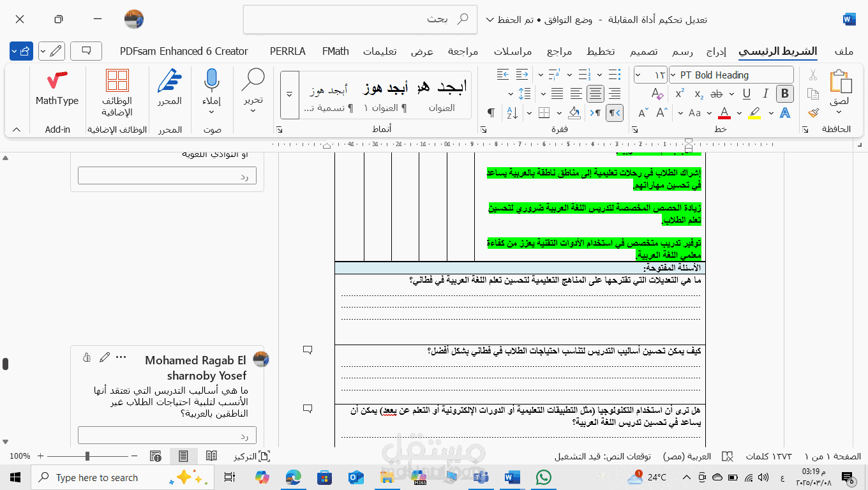Toggle Superscript formatting
This screenshot has width=868, height=490.
[x=680, y=94]
